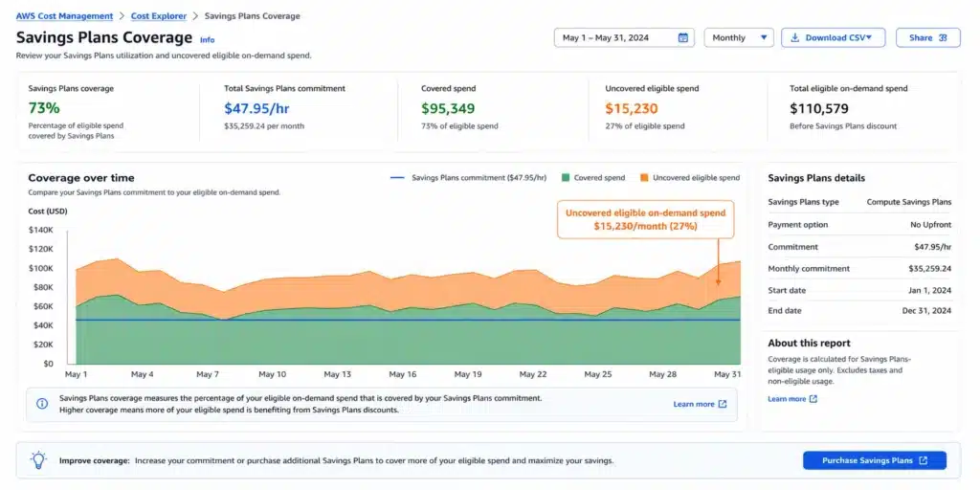
Task: Open the calendar icon in date range field
Action: 683,37
